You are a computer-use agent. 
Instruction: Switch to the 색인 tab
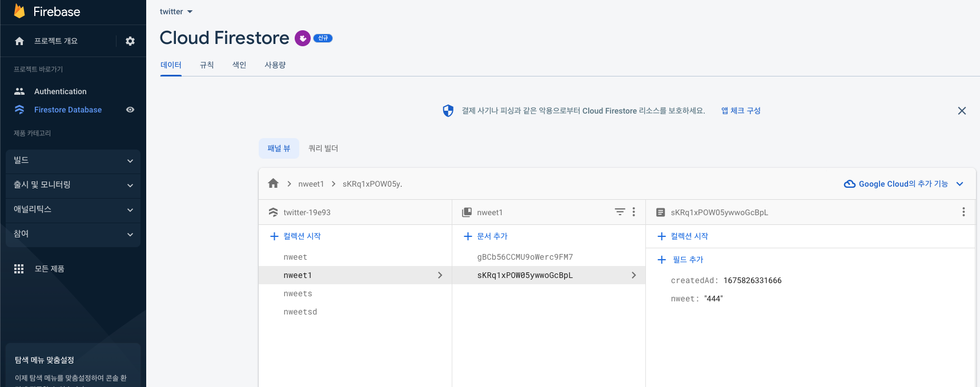tap(239, 65)
